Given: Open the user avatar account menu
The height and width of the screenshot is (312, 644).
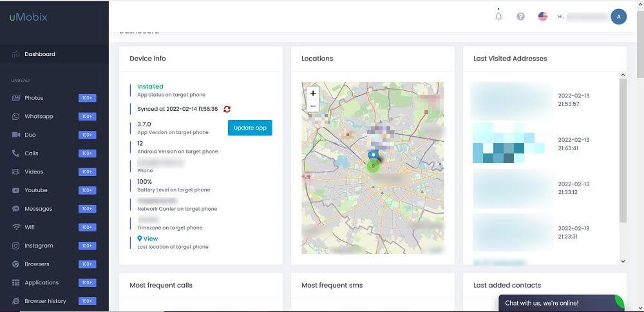Looking at the screenshot, I should [x=618, y=17].
